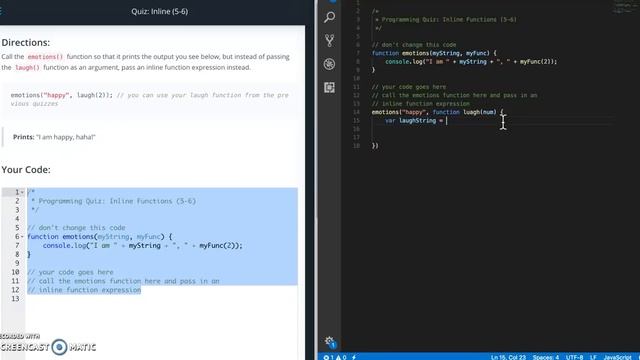Click the 'LF' end-of-line status item

593,357
